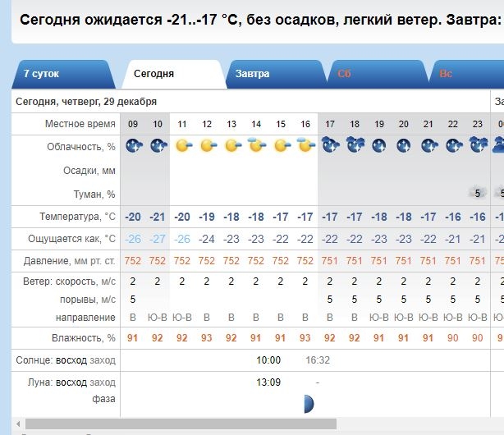Image resolution: width=504 pixels, height=435 pixels.
Task: Click the 'Температура, °C' row label
Action: [x=77, y=217]
